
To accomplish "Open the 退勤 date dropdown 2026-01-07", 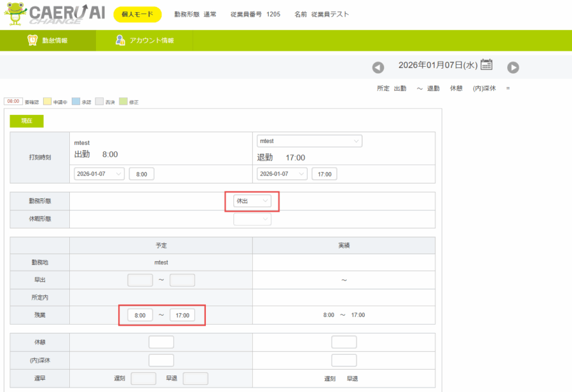I will coord(282,174).
